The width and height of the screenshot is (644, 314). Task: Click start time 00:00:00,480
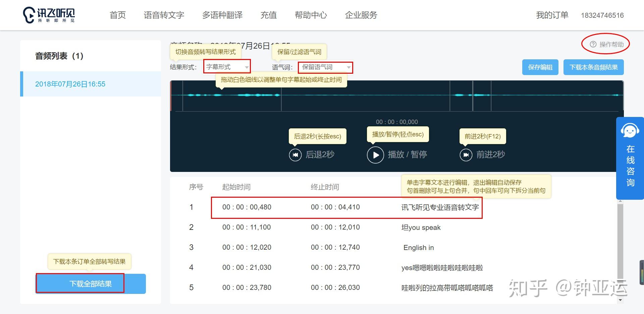[247, 207]
